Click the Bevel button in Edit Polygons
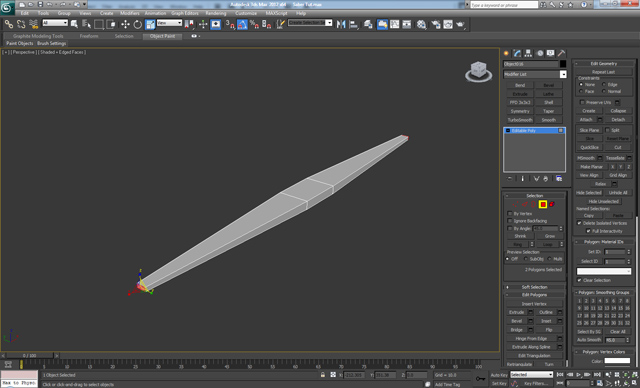This screenshot has height=388, width=640. click(517, 321)
